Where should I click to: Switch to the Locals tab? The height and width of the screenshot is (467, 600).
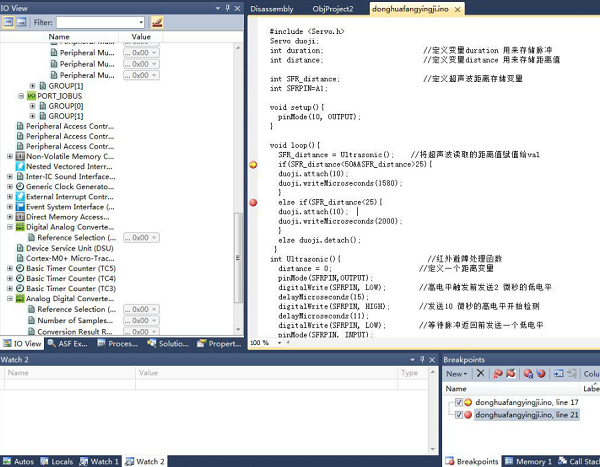(57, 461)
